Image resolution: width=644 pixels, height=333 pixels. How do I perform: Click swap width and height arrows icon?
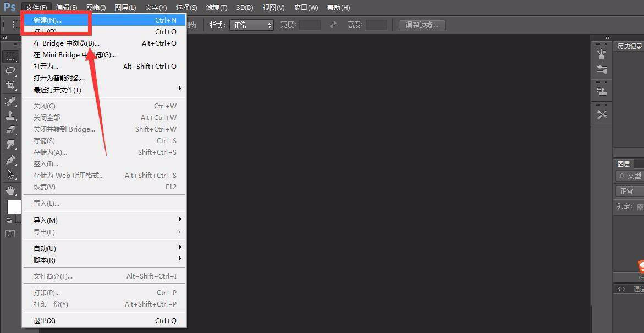pyautogui.click(x=333, y=25)
